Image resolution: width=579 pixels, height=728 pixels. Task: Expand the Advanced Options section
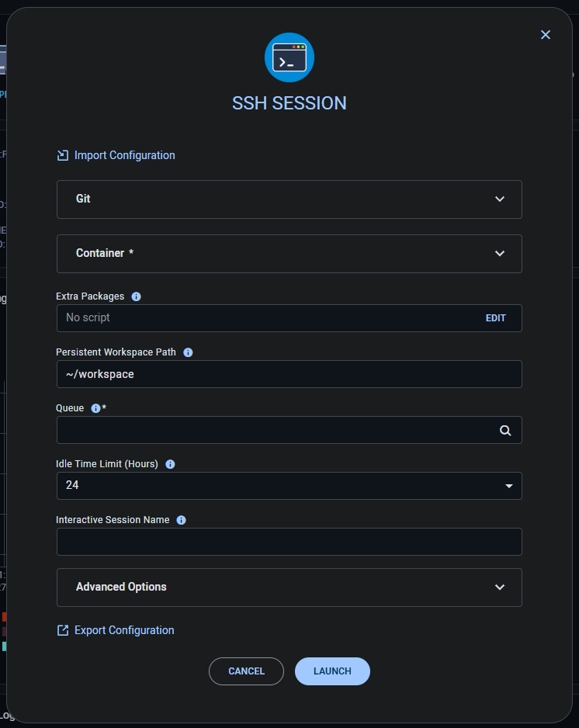coord(500,587)
